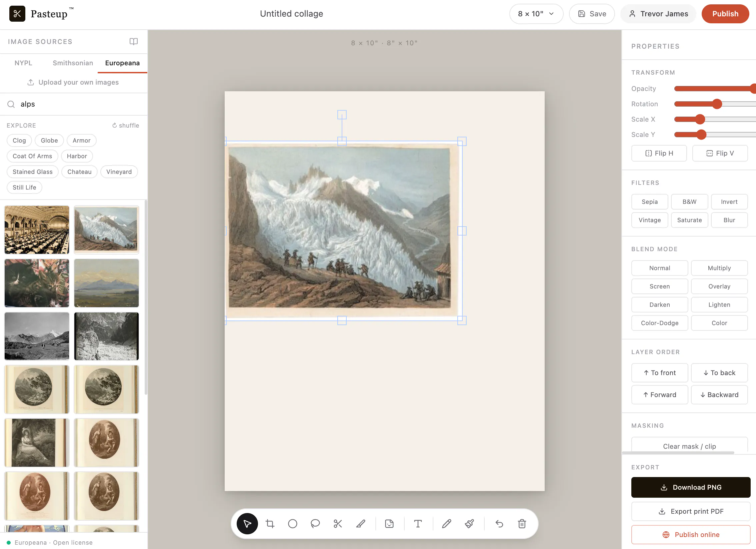
Task: Adjust the Scale Y slider
Action: click(x=715, y=135)
